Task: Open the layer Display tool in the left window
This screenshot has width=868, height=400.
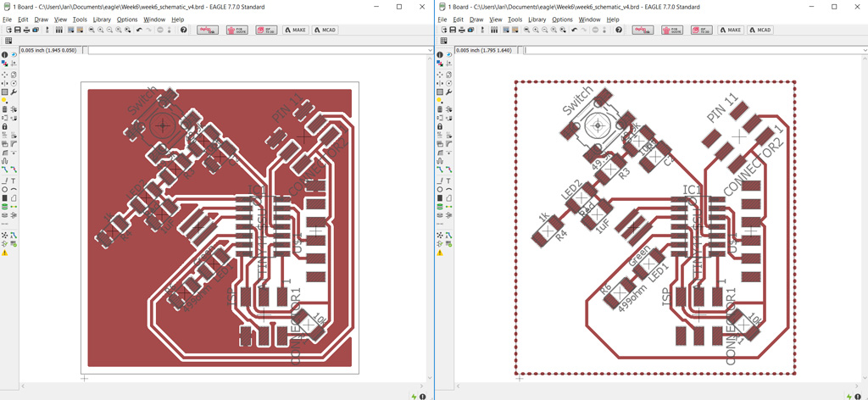Action: [x=4, y=63]
